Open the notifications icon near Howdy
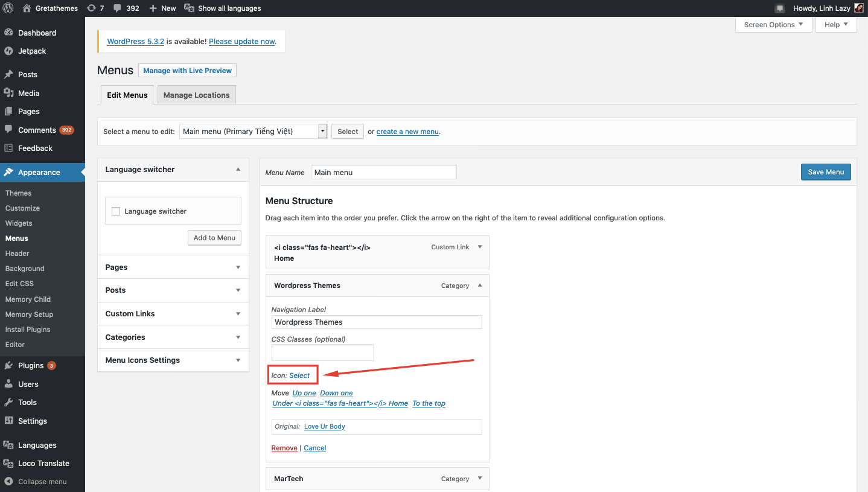Viewport: 868px width, 492px height. click(x=780, y=8)
